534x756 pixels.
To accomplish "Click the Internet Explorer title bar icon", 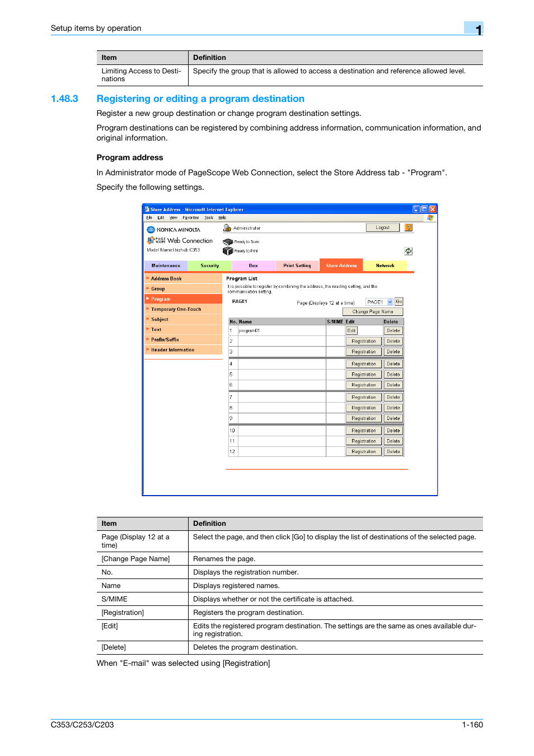I will (x=147, y=209).
